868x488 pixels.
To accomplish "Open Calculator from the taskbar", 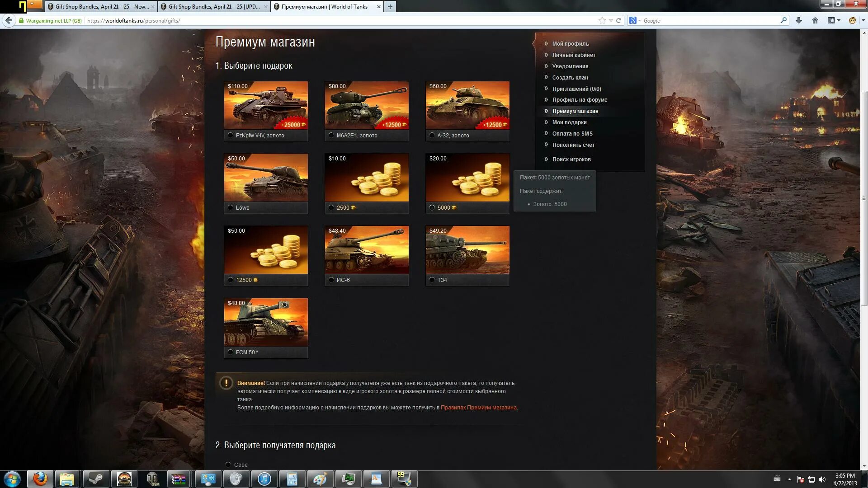I will pos(292,479).
